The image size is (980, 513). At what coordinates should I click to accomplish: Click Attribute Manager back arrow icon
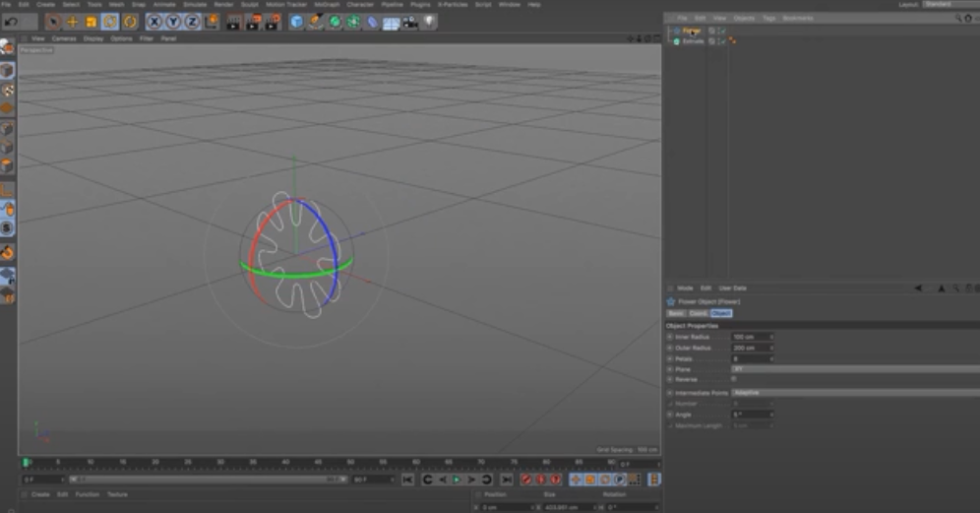[x=918, y=289]
